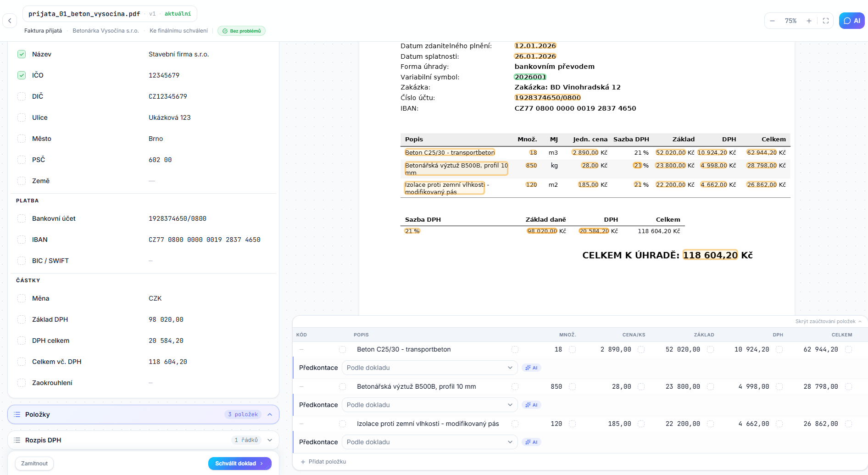868x475 pixels.
Task: Open Předkontace dropdown for Izolace proti zemní vlhkosti
Action: click(429, 442)
